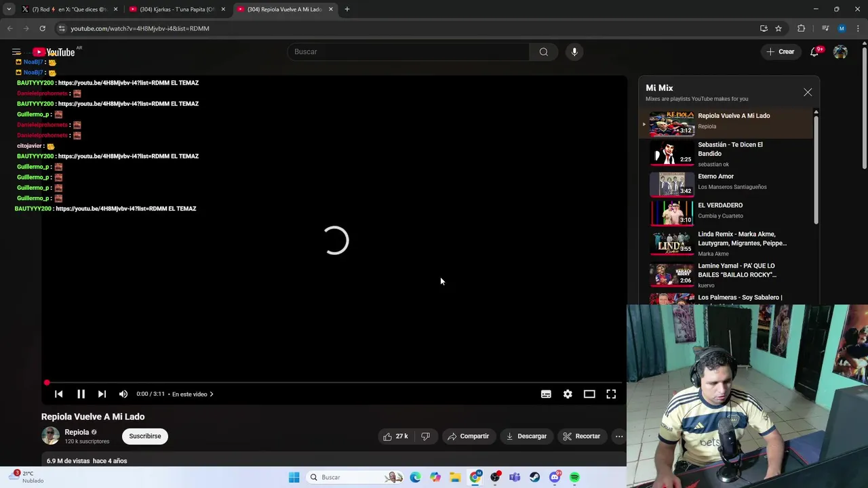Open the player settings gear

tap(568, 394)
